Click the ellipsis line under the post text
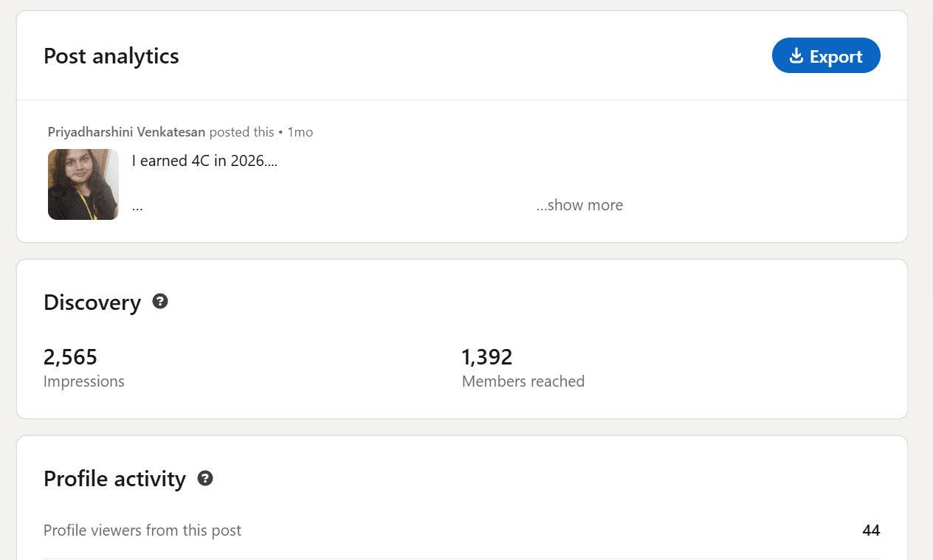 coord(137,207)
